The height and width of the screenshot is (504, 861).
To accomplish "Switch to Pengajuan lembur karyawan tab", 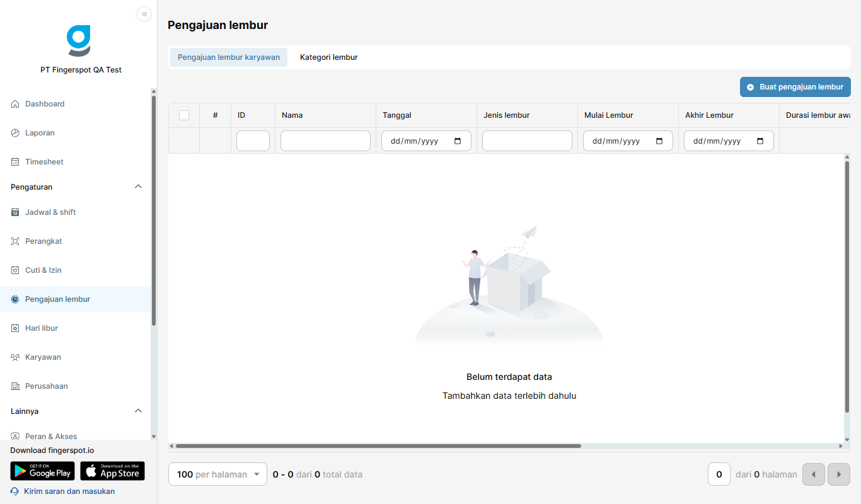I will pos(229,57).
